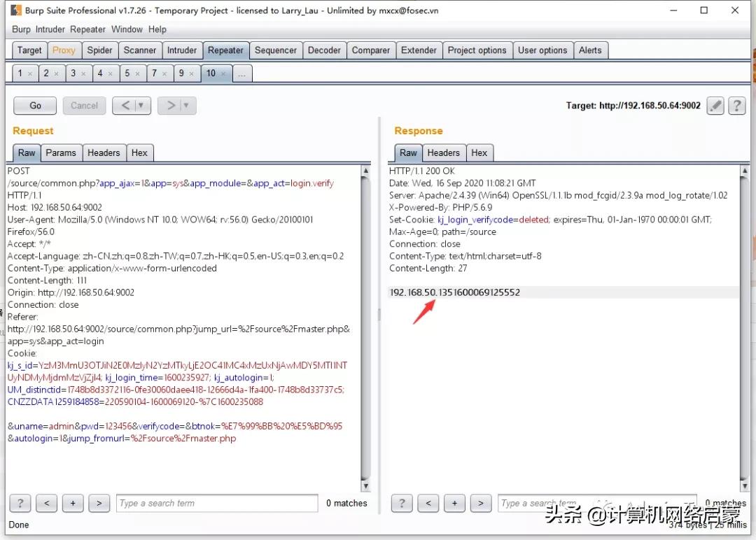The height and width of the screenshot is (540, 756).
Task: Close Repeater tab 9 with its x
Action: point(191,73)
